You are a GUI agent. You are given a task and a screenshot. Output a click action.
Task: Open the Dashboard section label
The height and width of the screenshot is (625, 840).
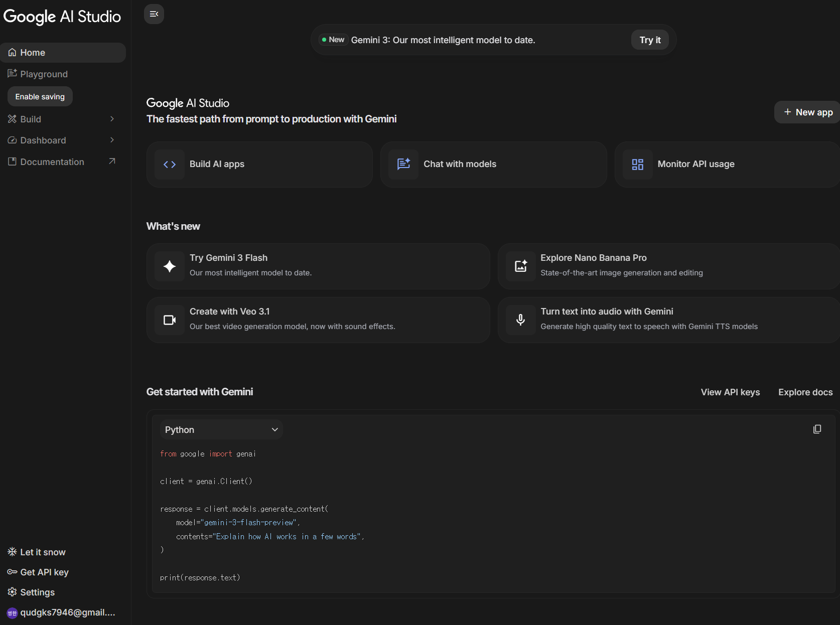coord(43,140)
